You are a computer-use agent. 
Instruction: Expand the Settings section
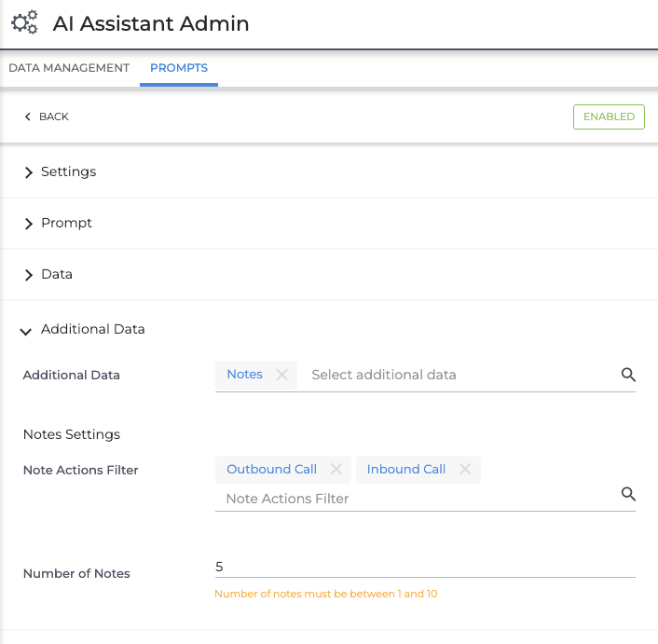click(x=68, y=171)
